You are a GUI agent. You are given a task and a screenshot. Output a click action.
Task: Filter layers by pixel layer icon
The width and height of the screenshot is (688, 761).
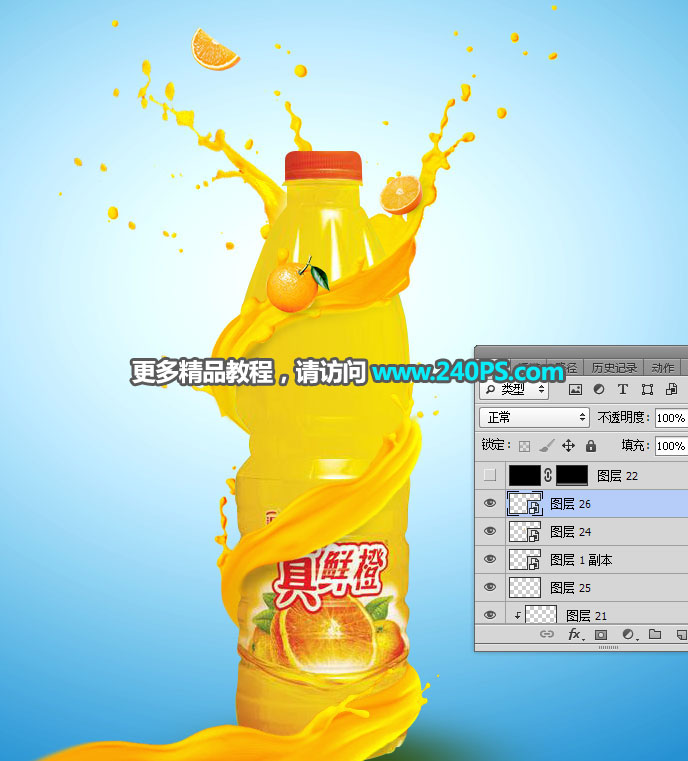[x=575, y=389]
